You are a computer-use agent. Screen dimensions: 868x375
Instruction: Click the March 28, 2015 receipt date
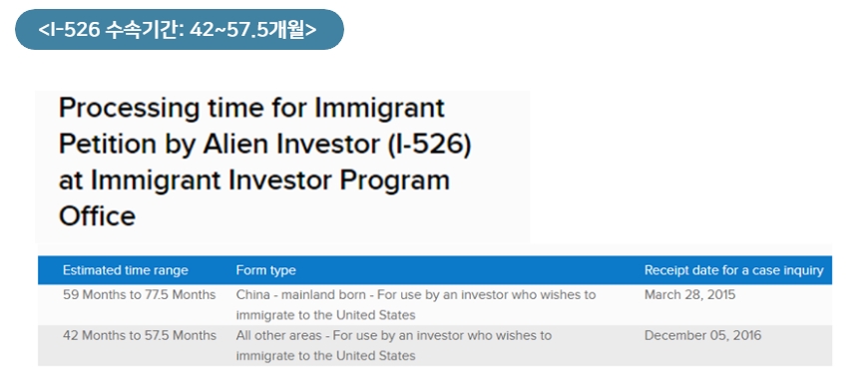689,295
